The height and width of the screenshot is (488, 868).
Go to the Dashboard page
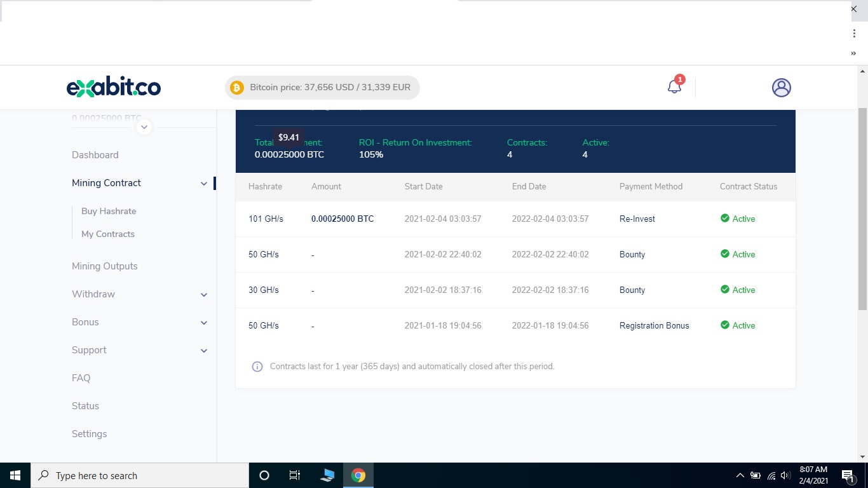tap(95, 155)
